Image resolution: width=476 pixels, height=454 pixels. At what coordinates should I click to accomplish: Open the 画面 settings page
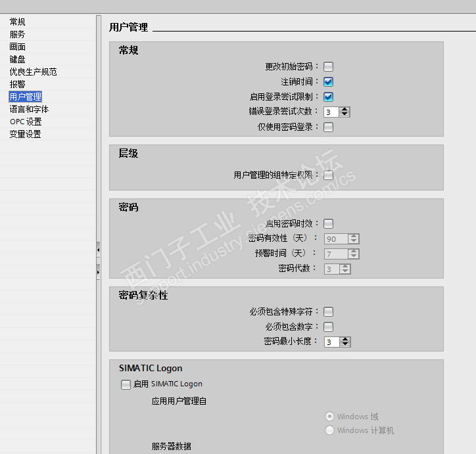pos(17,47)
